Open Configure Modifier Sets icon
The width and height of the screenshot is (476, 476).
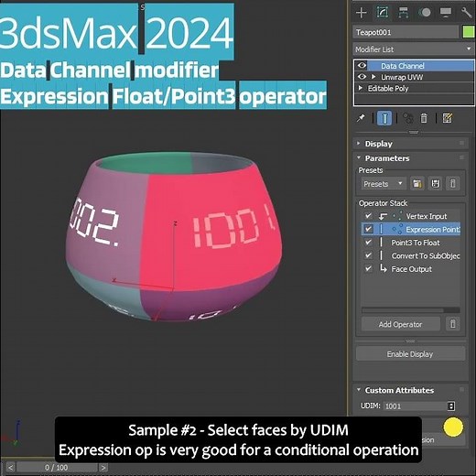point(448,118)
